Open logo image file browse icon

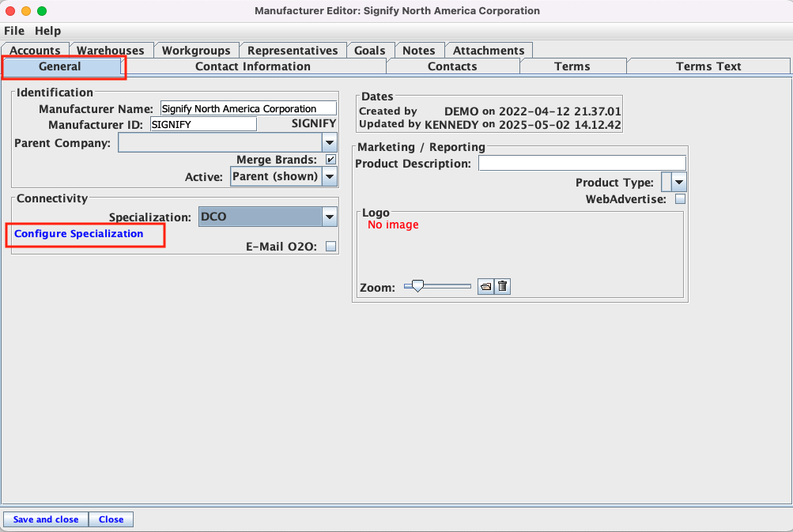point(485,287)
